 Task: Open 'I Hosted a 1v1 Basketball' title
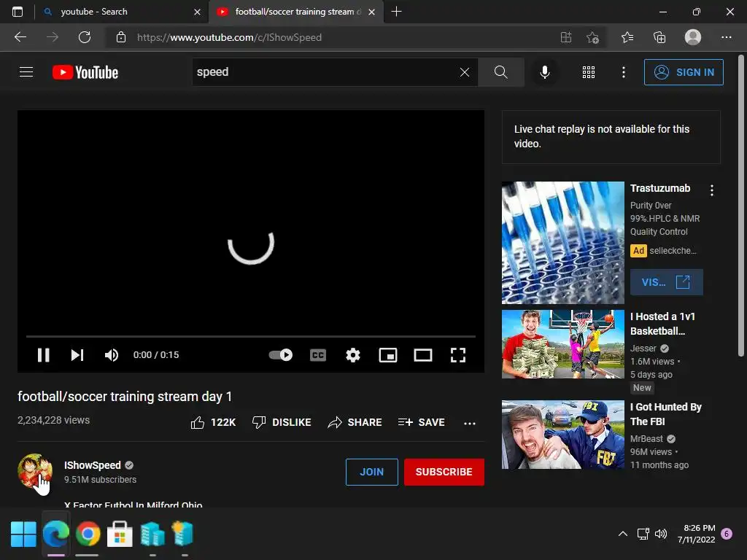click(662, 324)
